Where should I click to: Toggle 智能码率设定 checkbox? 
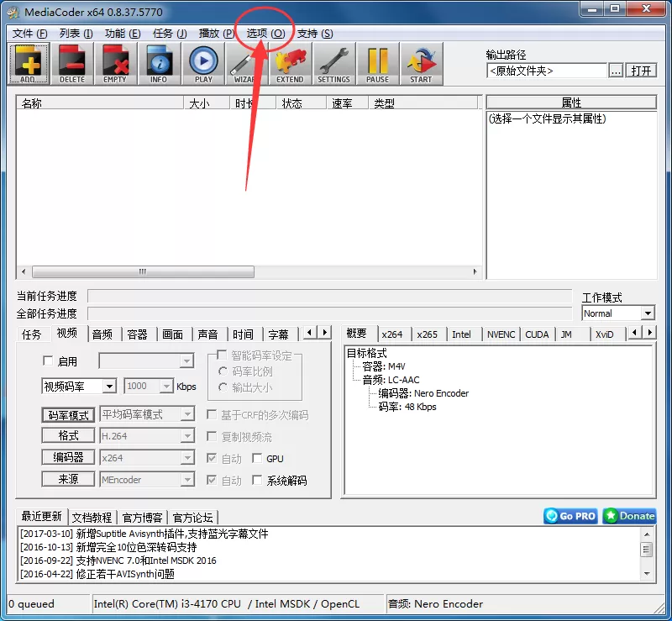[x=222, y=355]
